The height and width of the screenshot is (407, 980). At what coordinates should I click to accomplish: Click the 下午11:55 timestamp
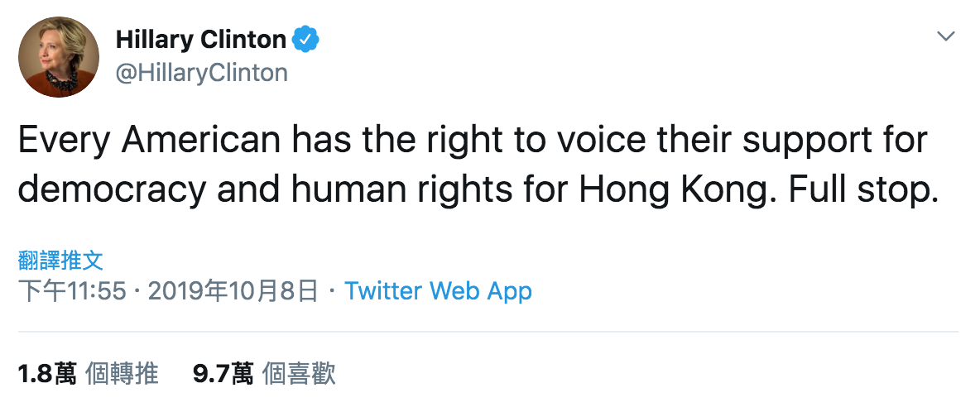[x=72, y=291]
